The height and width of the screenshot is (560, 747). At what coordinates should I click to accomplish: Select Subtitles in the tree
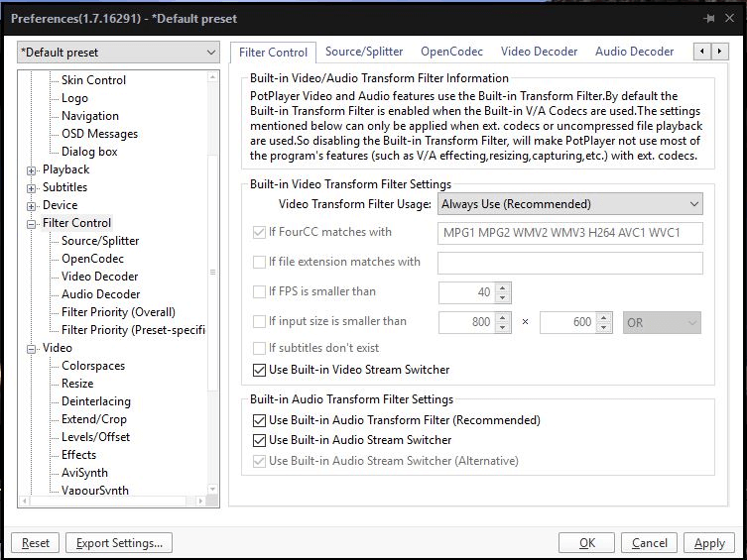(x=64, y=187)
